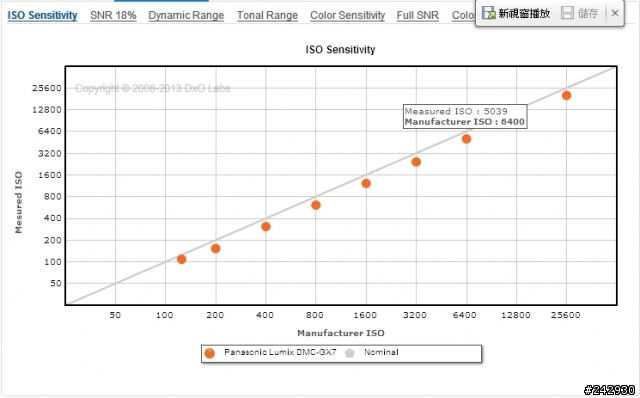
Task: Click y-axis label 25600
Action: tap(47, 88)
